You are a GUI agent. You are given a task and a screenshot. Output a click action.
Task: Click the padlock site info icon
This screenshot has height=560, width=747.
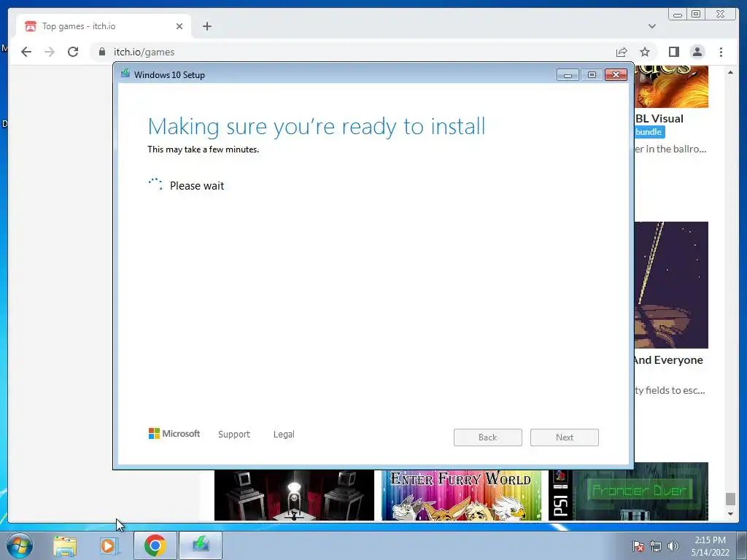pyautogui.click(x=101, y=52)
